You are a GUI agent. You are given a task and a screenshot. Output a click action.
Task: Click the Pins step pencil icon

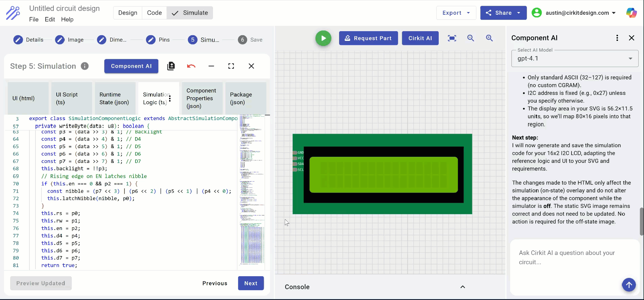[151, 40]
